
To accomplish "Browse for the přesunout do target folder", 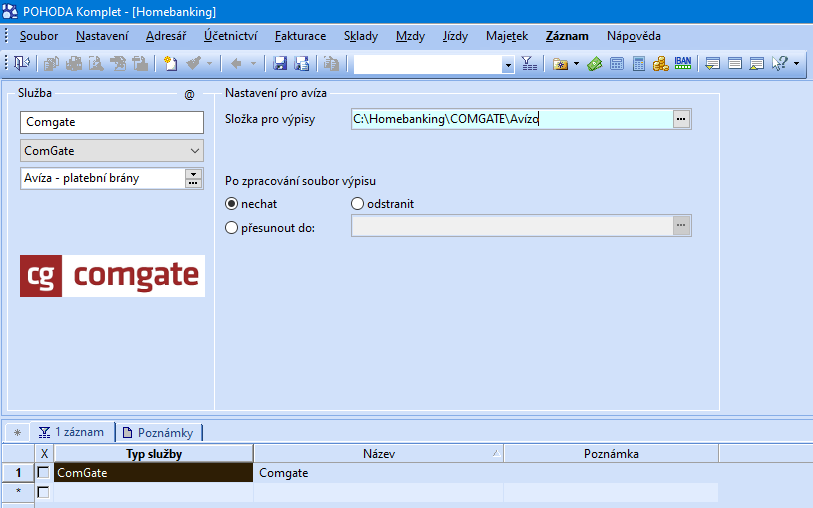I will [681, 226].
